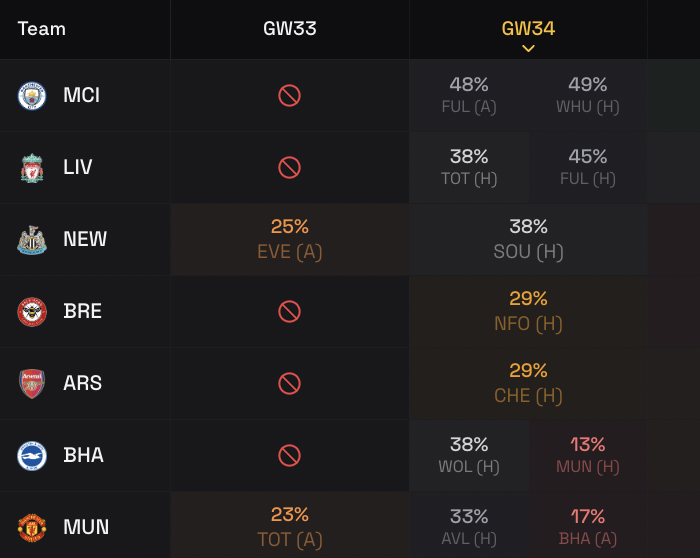Click the Arsenal club crest
The height and width of the screenshot is (558, 700).
click(32, 383)
